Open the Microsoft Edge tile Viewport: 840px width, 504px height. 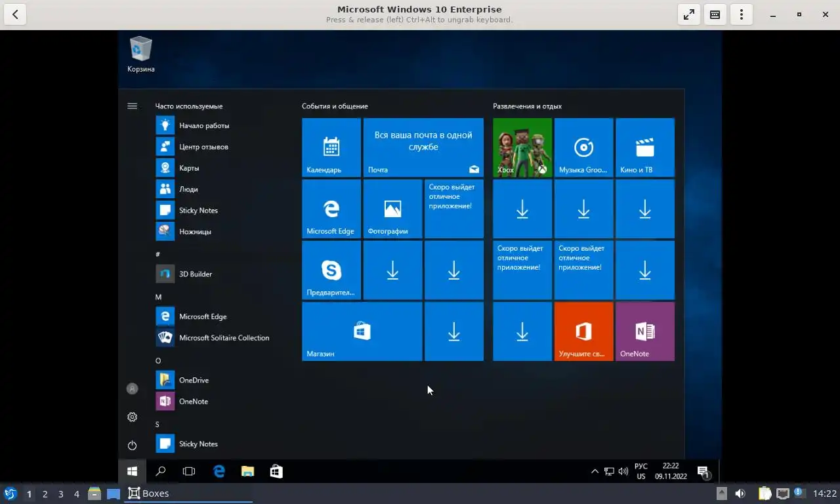point(331,209)
